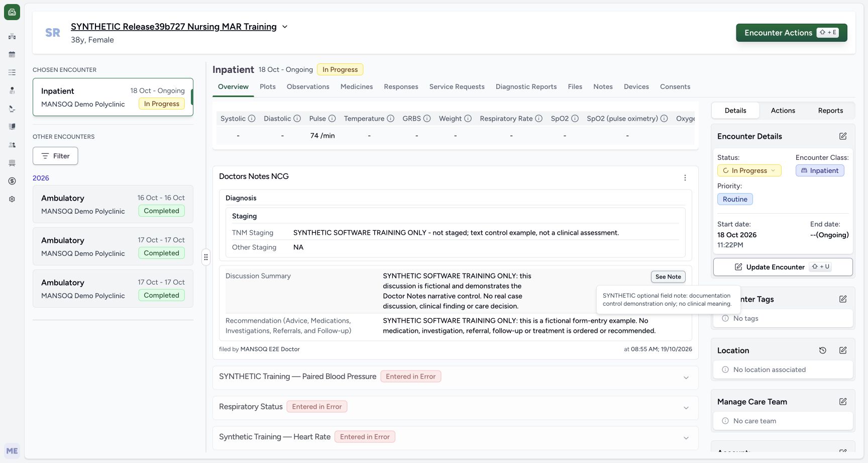868x463 pixels.
Task: Click the Filter button under Other Encounters
Action: pos(55,156)
